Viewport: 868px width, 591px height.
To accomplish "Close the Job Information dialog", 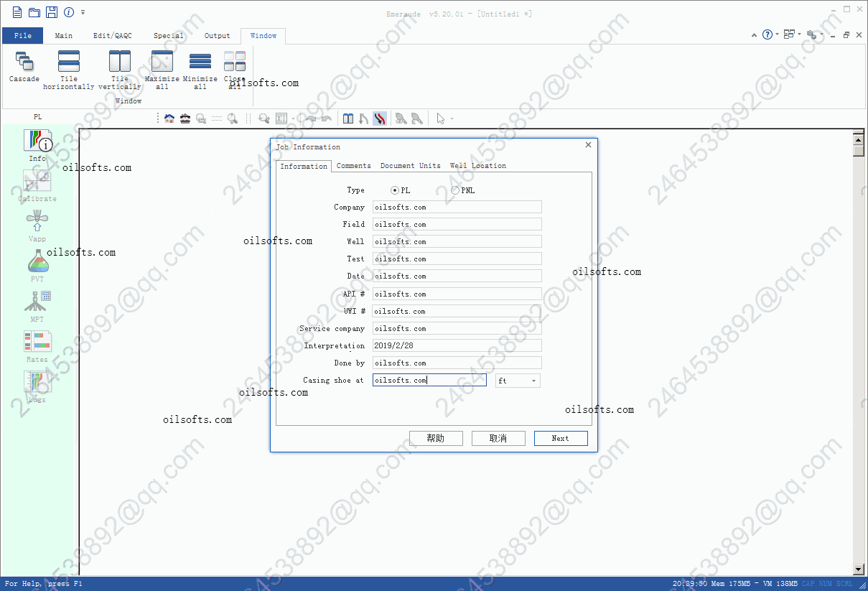I will [588, 145].
